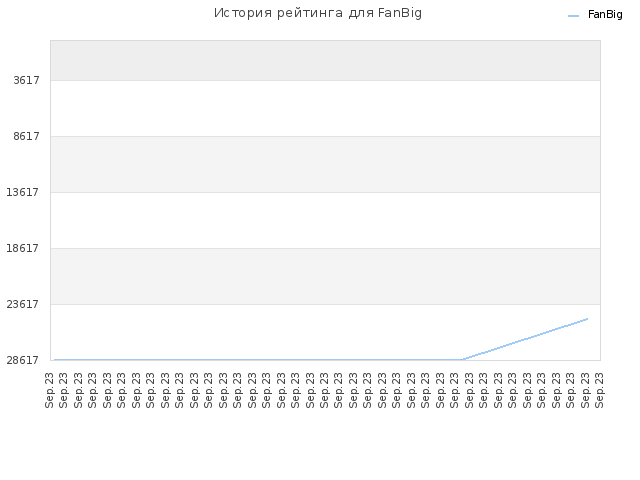This screenshot has height=480, width=640.
Task: Click the middle of the rising line segment
Action: tap(525, 339)
